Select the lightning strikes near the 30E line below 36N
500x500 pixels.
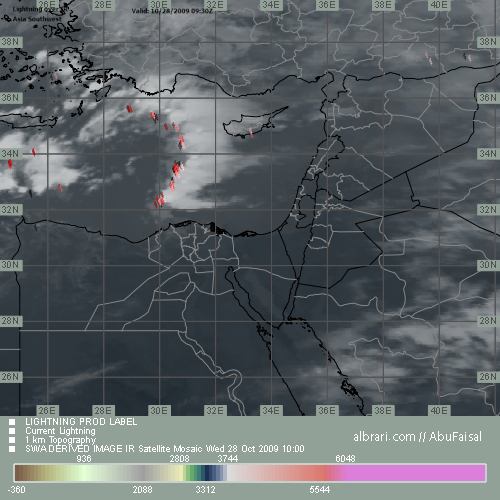click(154, 117)
